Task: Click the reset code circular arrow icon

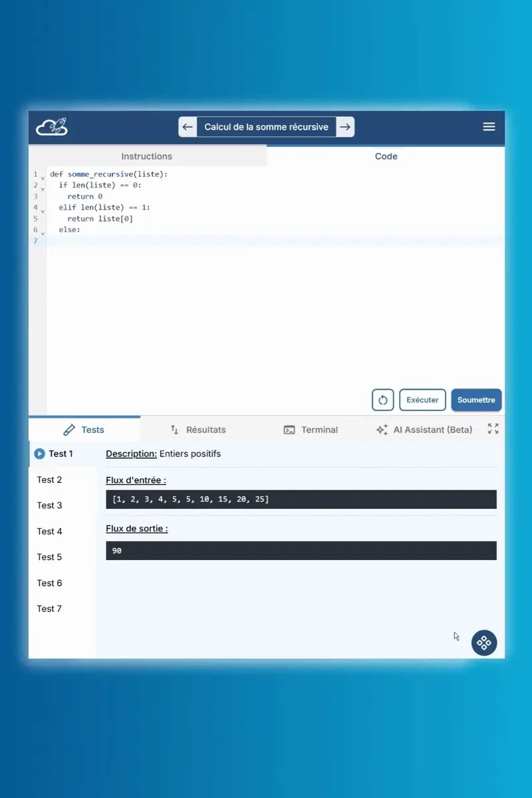Action: [382, 400]
